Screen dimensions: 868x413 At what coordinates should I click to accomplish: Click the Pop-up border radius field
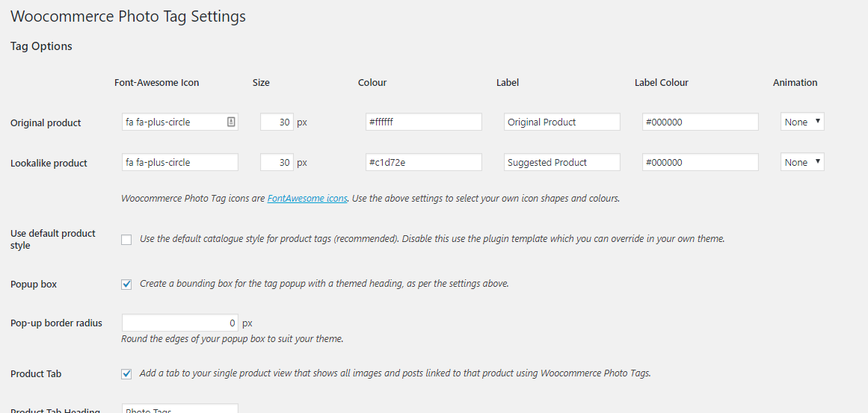[180, 323]
